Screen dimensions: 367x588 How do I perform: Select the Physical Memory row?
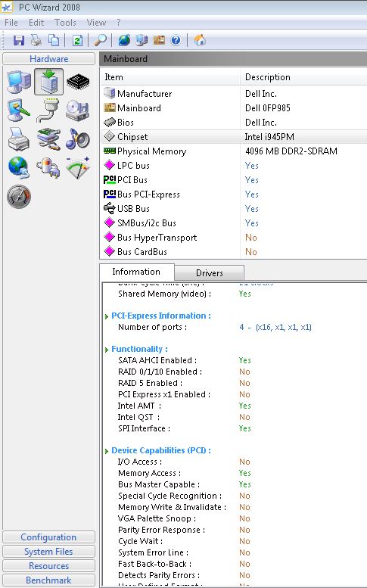coord(234,151)
